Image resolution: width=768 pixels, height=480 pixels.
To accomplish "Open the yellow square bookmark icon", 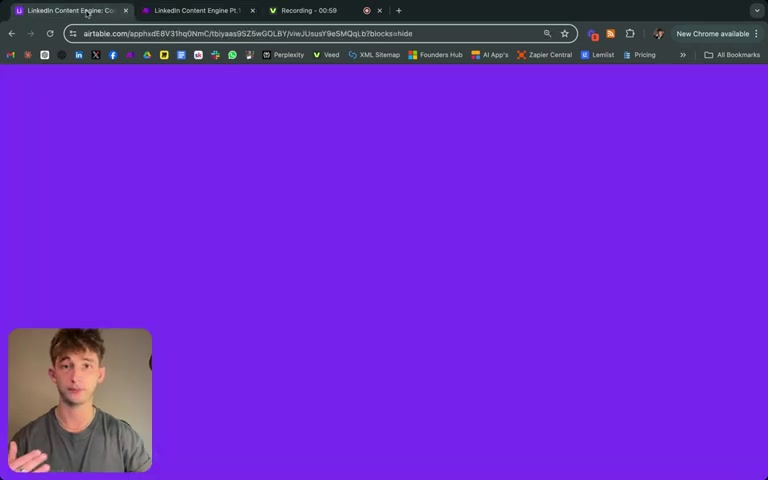I will tap(164, 55).
